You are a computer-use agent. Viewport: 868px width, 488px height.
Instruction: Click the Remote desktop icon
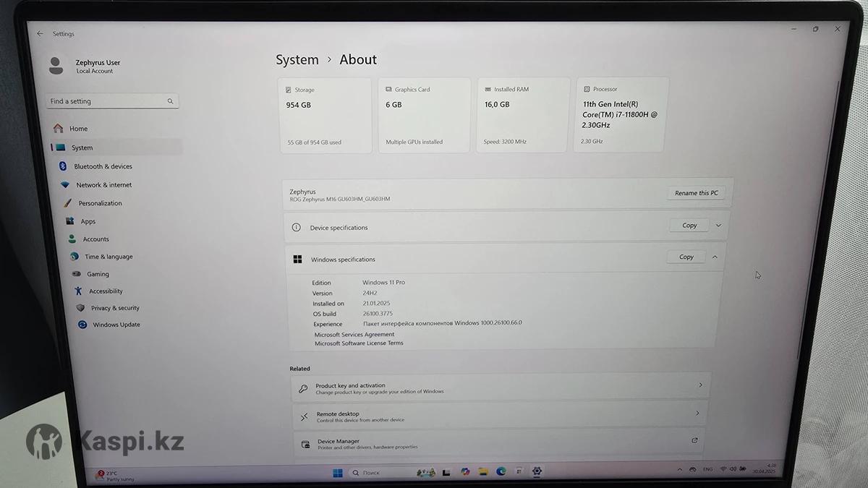(x=305, y=416)
